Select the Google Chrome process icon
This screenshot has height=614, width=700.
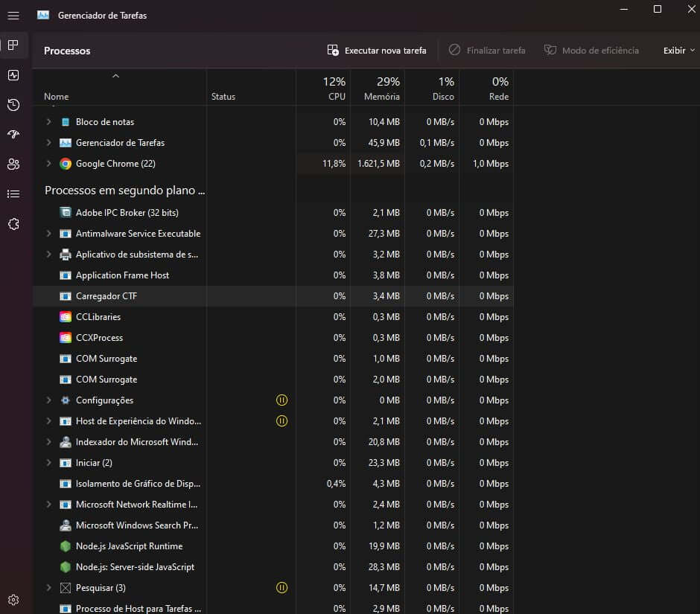[x=65, y=163]
